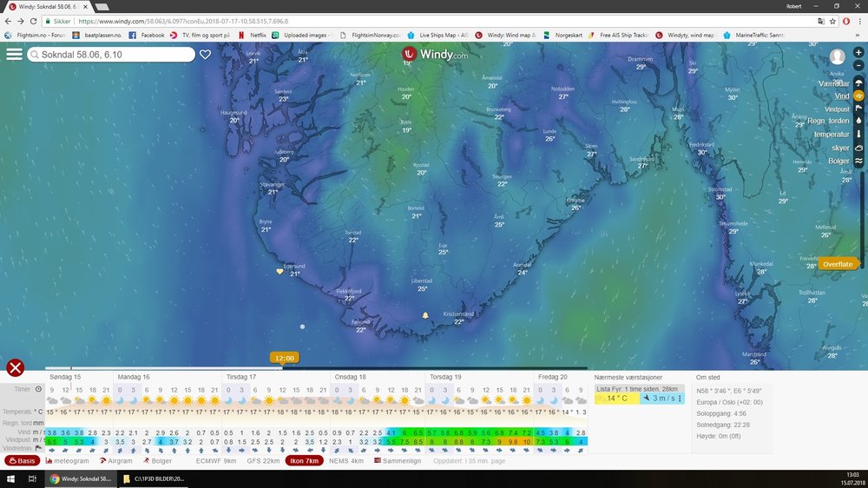Open the Norgeskart bookmark
868x488 pixels.
[x=562, y=35]
